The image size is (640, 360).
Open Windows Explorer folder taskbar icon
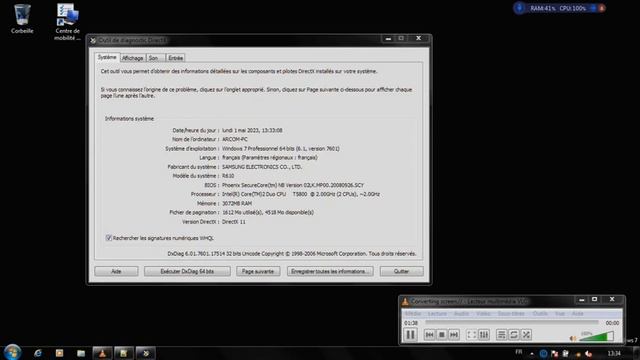(81, 353)
